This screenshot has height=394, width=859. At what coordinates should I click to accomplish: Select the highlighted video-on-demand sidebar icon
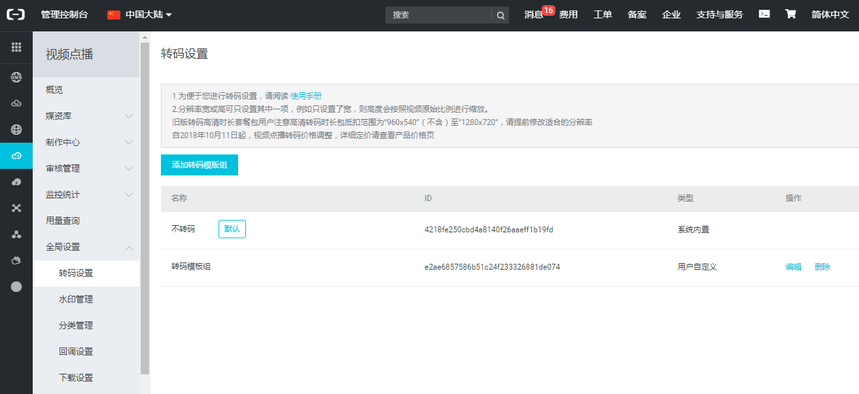pyautogui.click(x=16, y=156)
